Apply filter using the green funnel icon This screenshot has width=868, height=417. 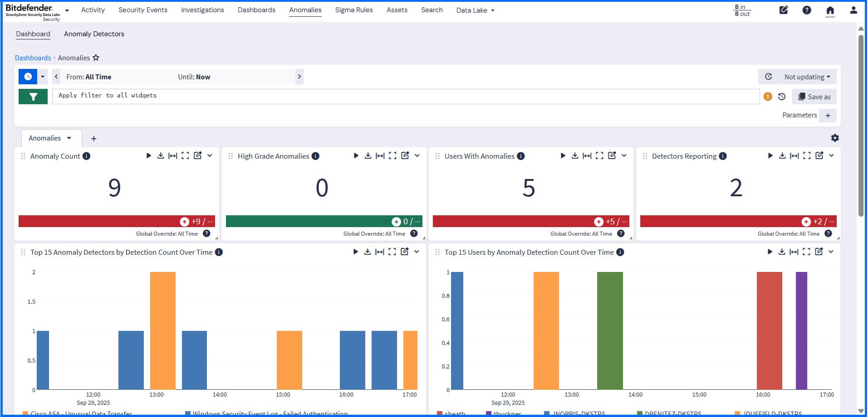33,96
